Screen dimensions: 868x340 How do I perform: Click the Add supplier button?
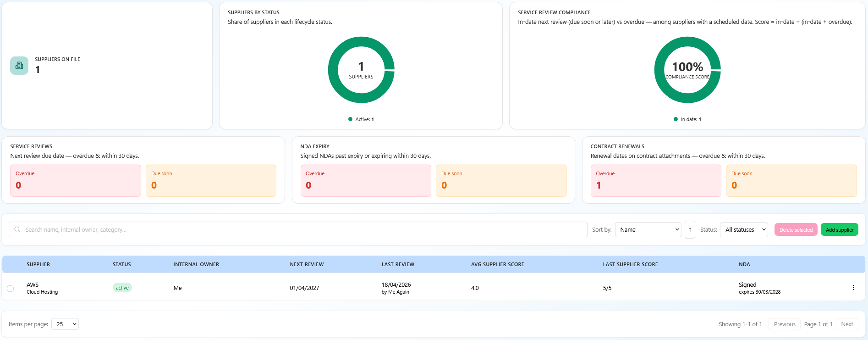839,229
